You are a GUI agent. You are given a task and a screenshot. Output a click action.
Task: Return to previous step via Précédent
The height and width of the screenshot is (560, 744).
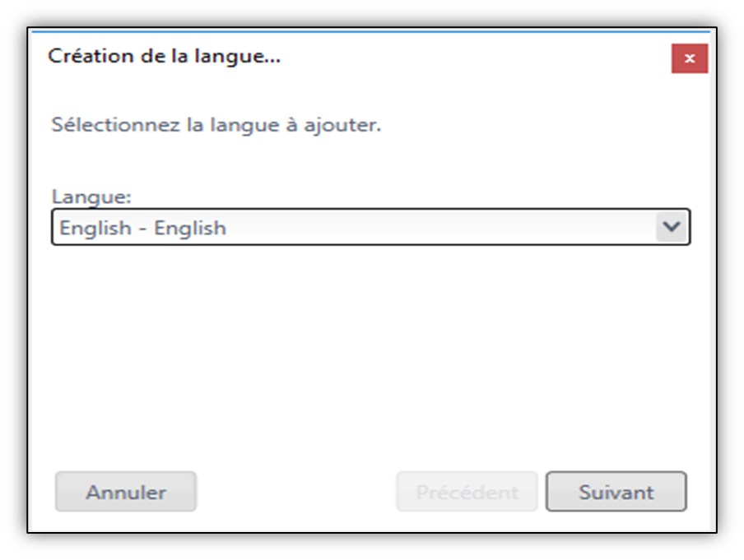pyautogui.click(x=467, y=491)
